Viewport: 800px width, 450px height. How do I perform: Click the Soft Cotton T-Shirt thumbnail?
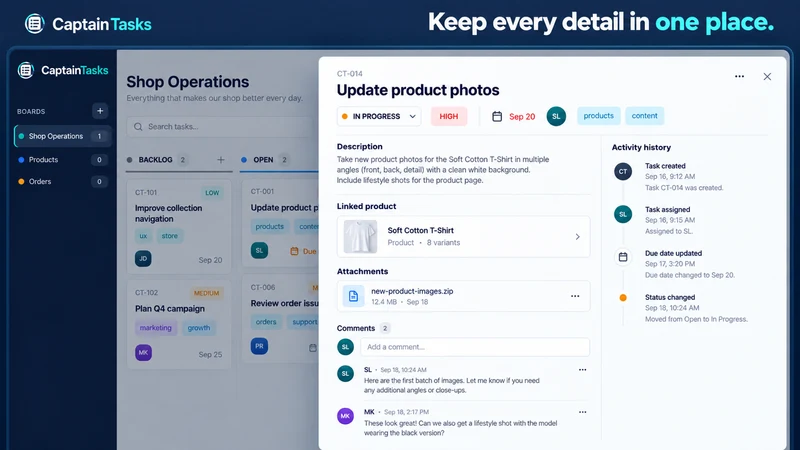pos(360,237)
